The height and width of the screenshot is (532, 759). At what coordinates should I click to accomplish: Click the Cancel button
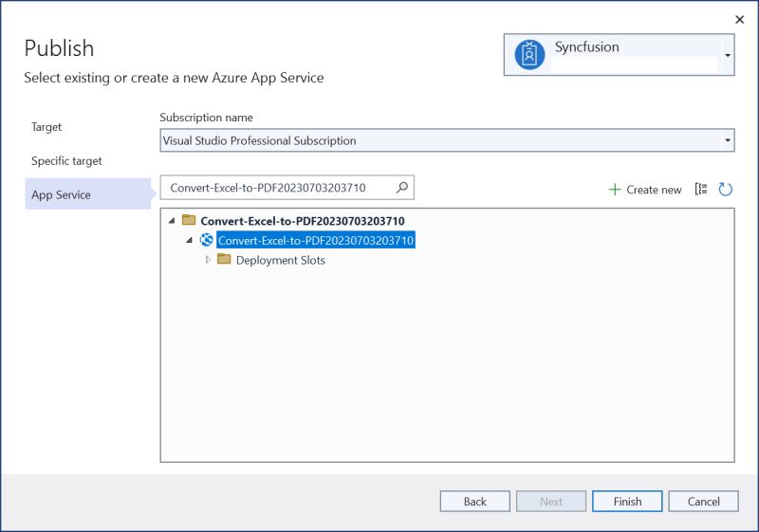(703, 502)
